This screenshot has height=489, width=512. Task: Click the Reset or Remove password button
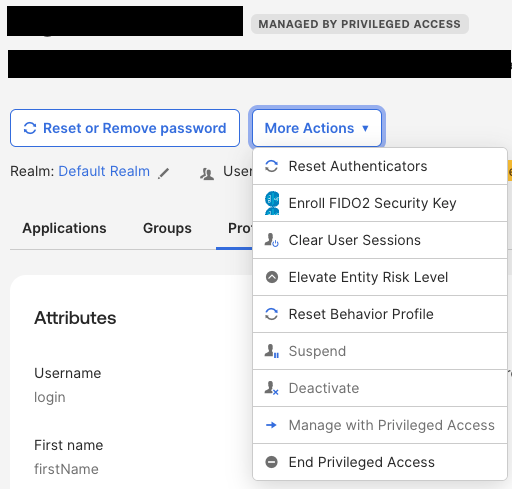[125, 128]
